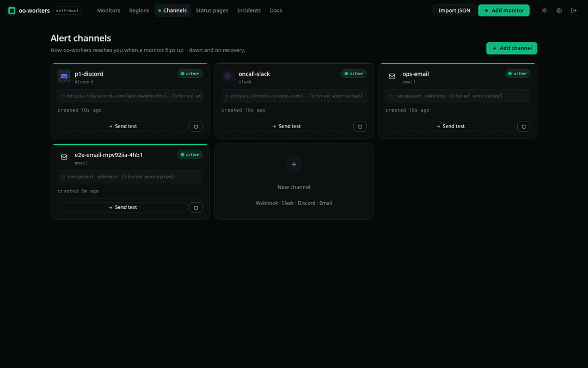Send test for e2e-email-mpv92iia-4hb1 channel
This screenshot has height=368, width=588.
(x=122, y=208)
